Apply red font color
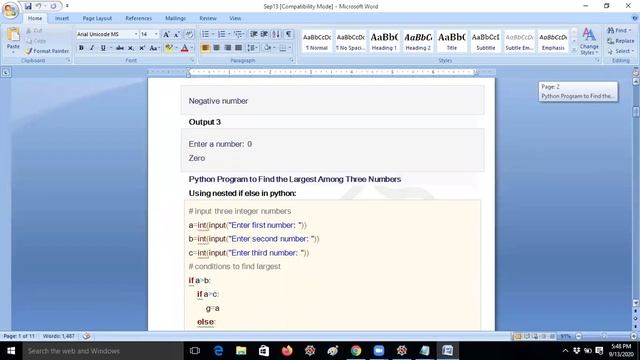The width and height of the screenshot is (640, 360). (x=184, y=48)
